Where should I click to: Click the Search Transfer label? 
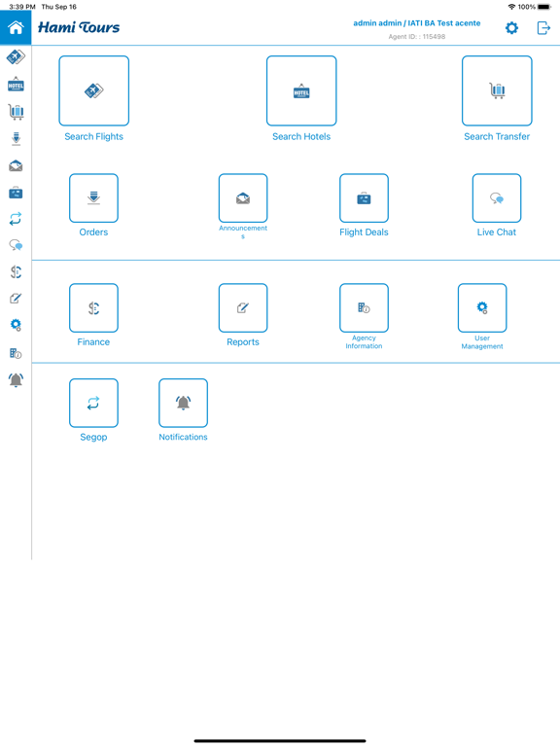click(x=497, y=137)
